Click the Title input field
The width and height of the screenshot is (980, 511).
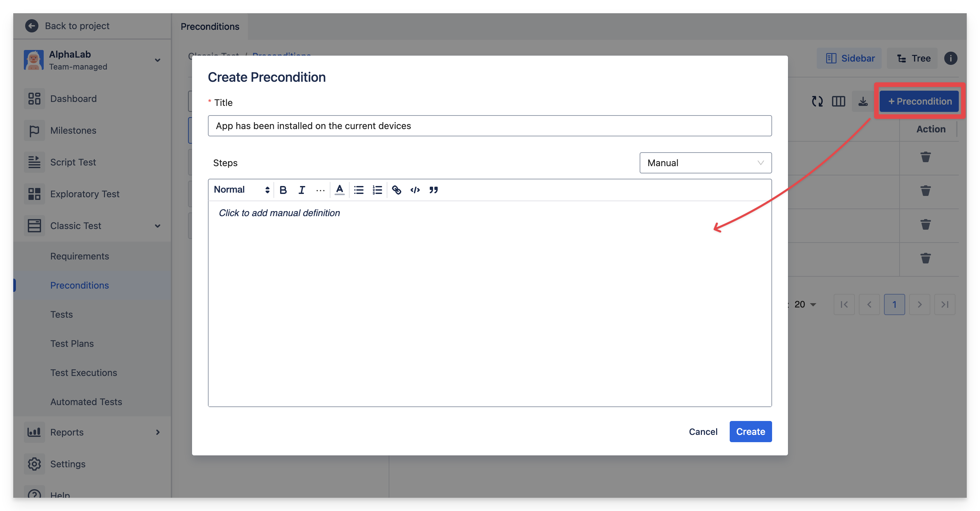coord(489,126)
